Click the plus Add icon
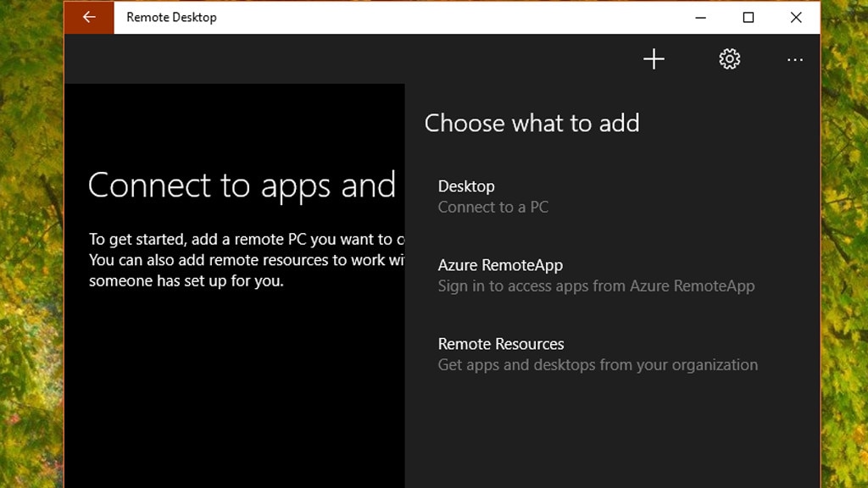Image resolution: width=868 pixels, height=488 pixels. [x=654, y=59]
